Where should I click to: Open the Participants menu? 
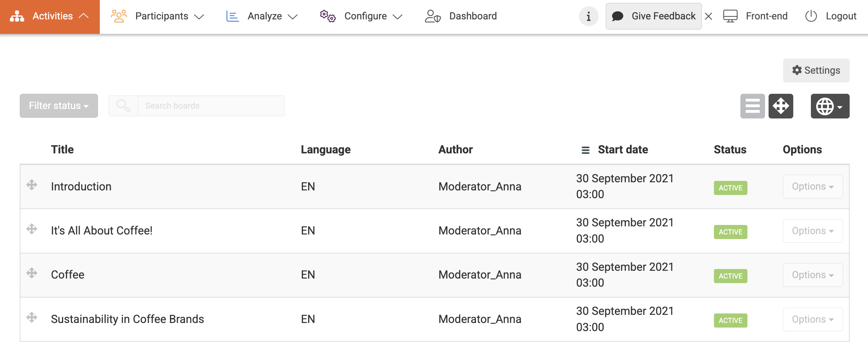point(158,16)
